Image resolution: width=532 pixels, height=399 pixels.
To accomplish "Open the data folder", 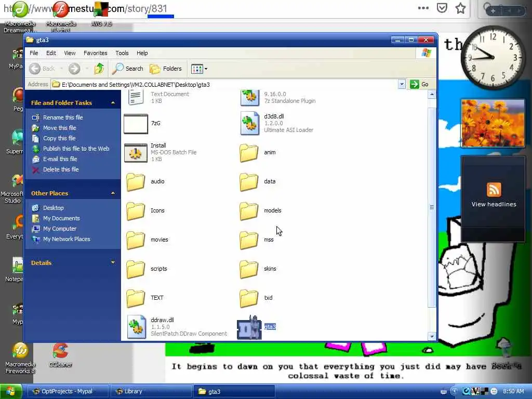I will point(249,182).
